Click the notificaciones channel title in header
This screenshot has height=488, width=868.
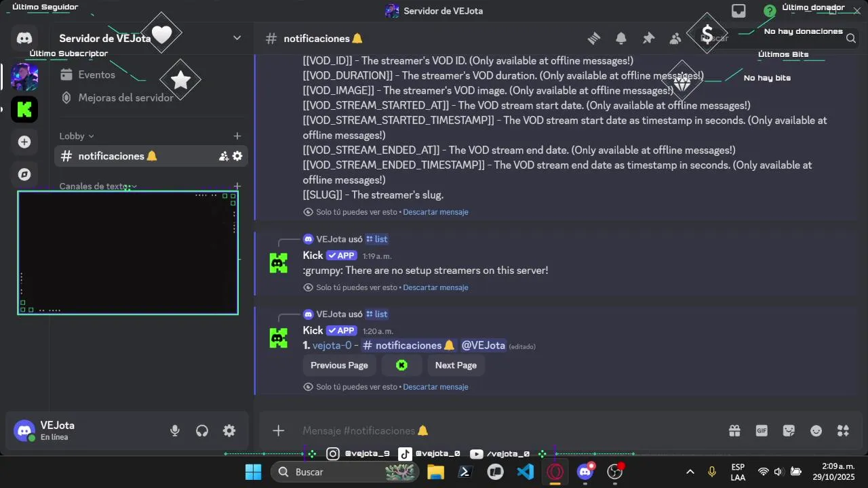(x=323, y=39)
